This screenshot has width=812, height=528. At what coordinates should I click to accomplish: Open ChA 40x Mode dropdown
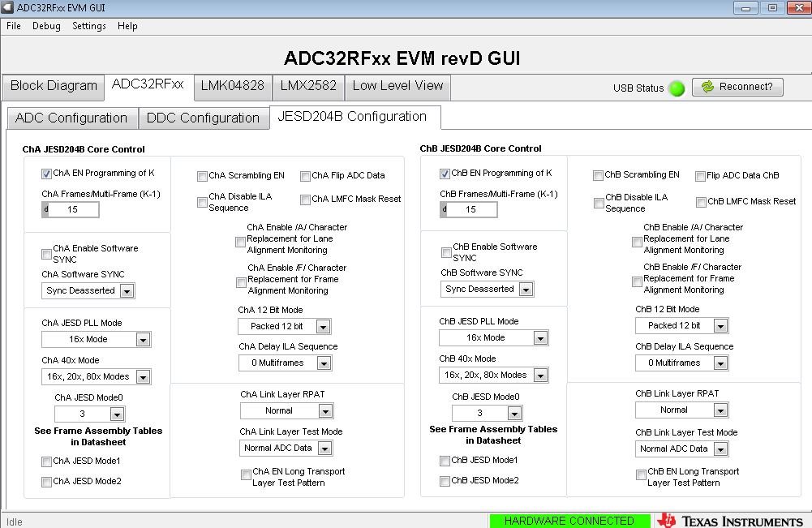[97, 377]
